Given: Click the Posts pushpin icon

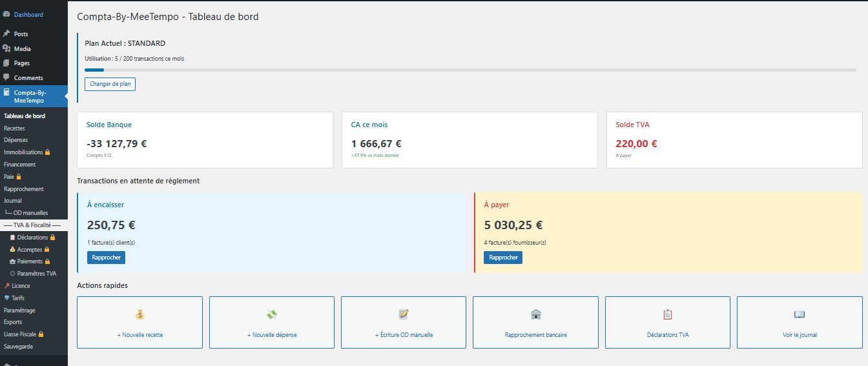Looking at the screenshot, I should tap(6, 34).
